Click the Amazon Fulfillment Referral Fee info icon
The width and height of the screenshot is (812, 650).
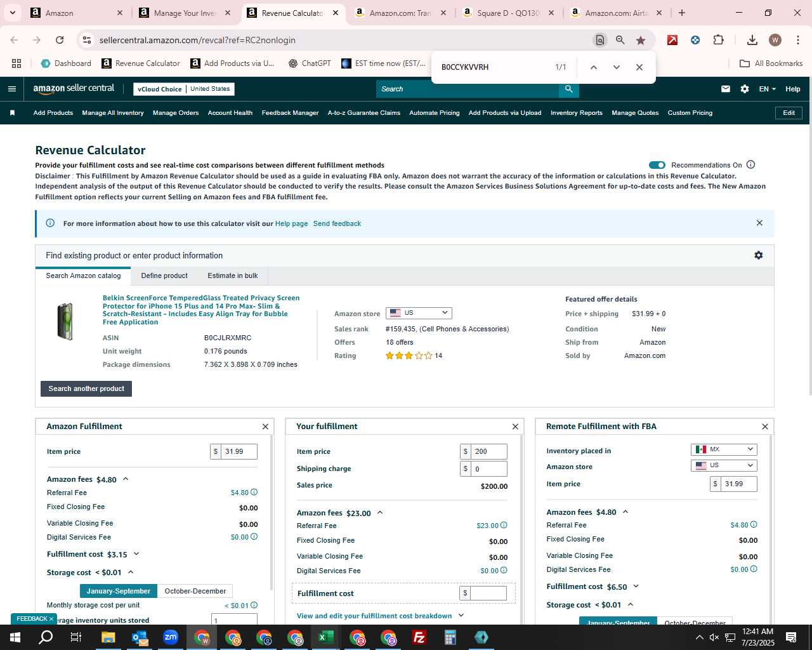pos(254,493)
